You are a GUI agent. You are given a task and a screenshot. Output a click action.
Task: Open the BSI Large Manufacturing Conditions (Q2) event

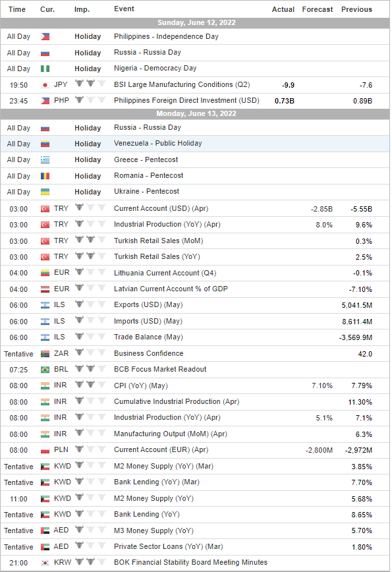(x=182, y=84)
